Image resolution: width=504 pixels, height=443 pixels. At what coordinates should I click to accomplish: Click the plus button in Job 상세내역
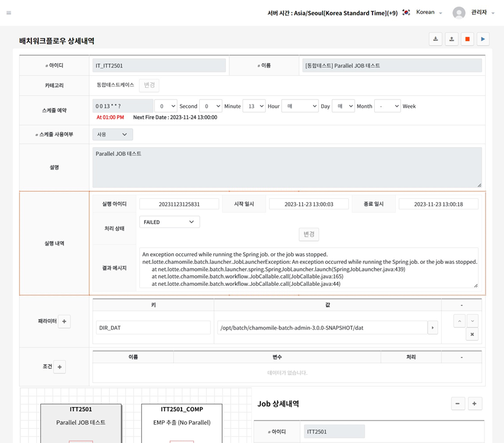click(474, 404)
